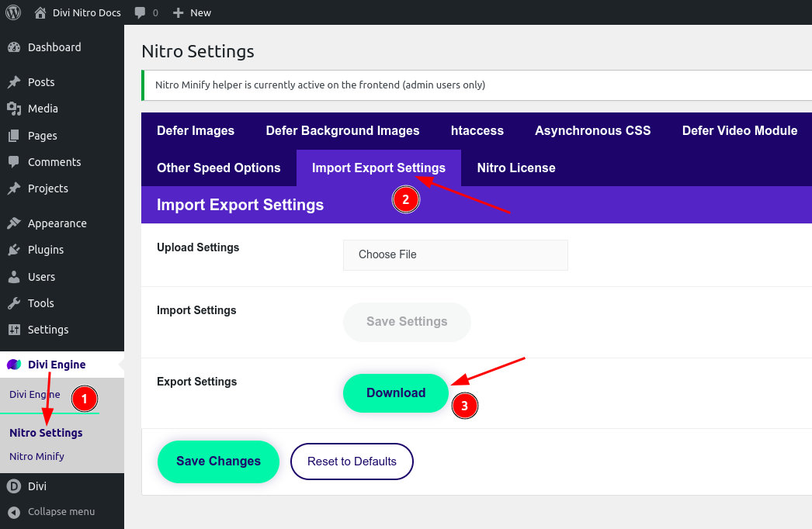Select the Asynchronous CSS tab
This screenshot has width=812, height=529.
[592, 130]
